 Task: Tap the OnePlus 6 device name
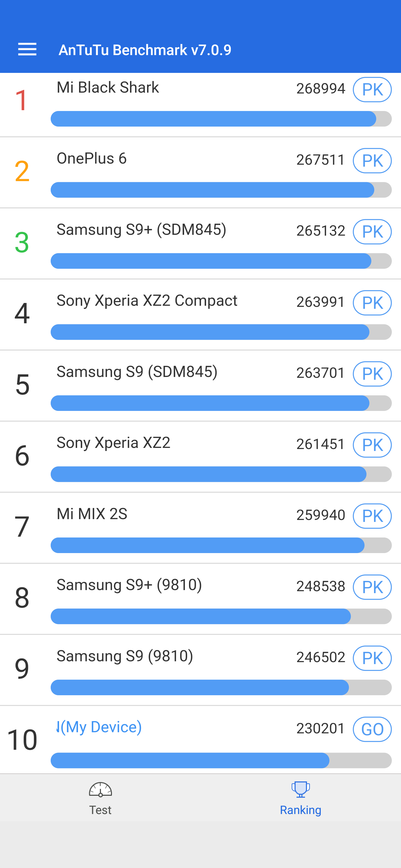tap(91, 158)
